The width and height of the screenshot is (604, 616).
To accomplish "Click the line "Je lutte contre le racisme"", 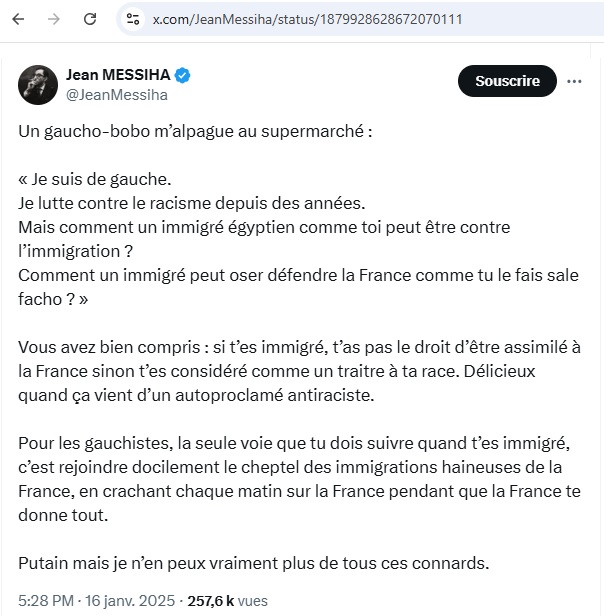I will tap(192, 204).
